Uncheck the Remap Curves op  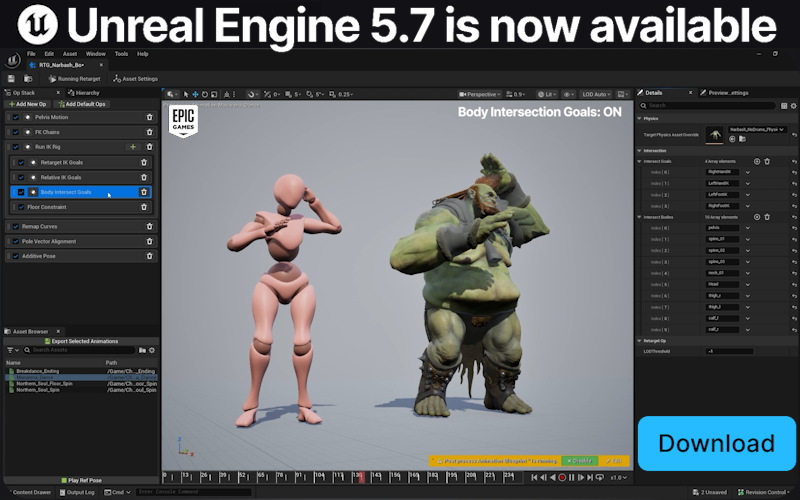click(x=15, y=226)
